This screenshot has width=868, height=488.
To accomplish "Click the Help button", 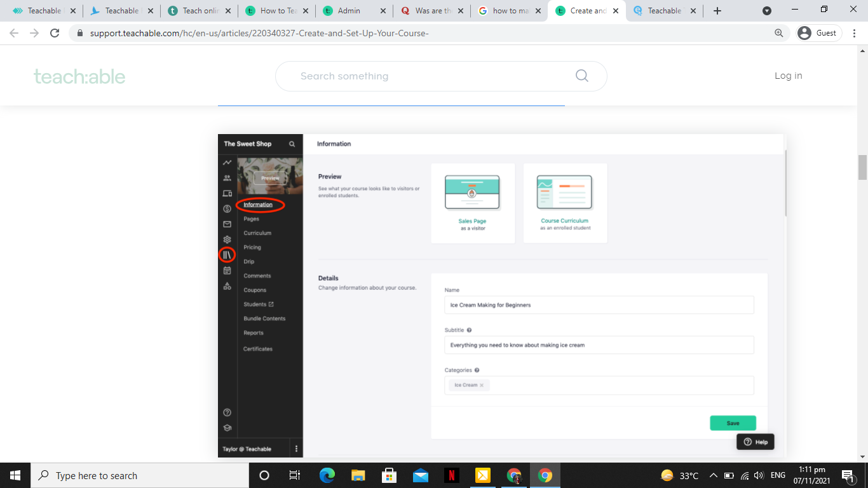I will 756,442.
